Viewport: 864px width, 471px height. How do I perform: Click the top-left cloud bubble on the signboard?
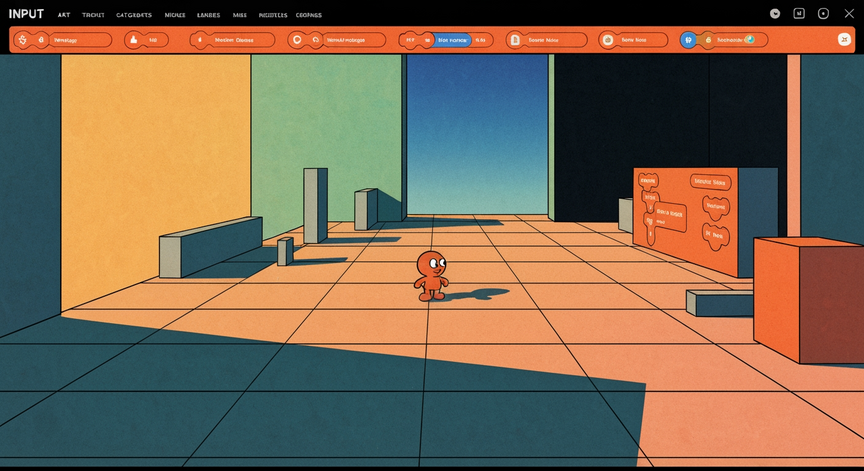click(648, 180)
